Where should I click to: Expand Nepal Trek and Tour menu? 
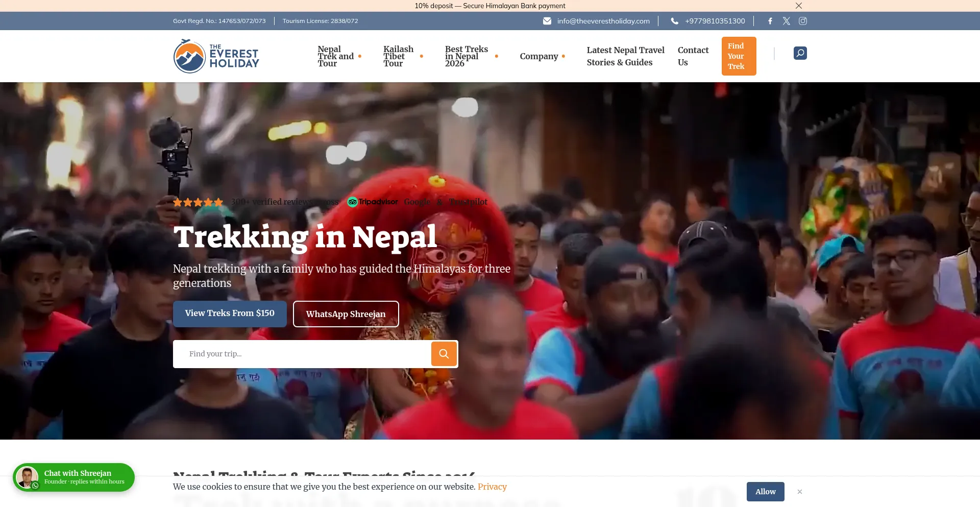339,56
